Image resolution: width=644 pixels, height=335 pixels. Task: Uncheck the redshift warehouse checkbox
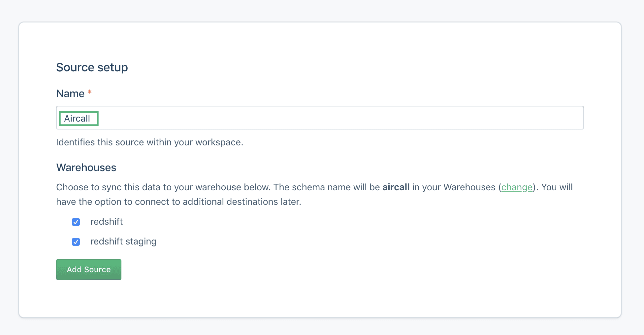coord(76,222)
